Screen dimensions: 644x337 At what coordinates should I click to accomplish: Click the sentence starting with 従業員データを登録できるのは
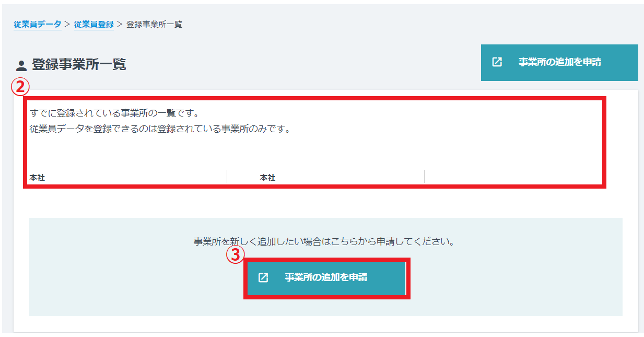[x=159, y=129]
